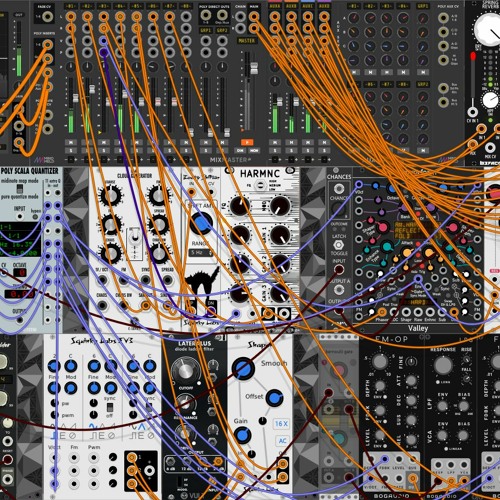Click Poly Scala Quantizer OUTPUT jack
500x500 pixels.
click(20, 320)
